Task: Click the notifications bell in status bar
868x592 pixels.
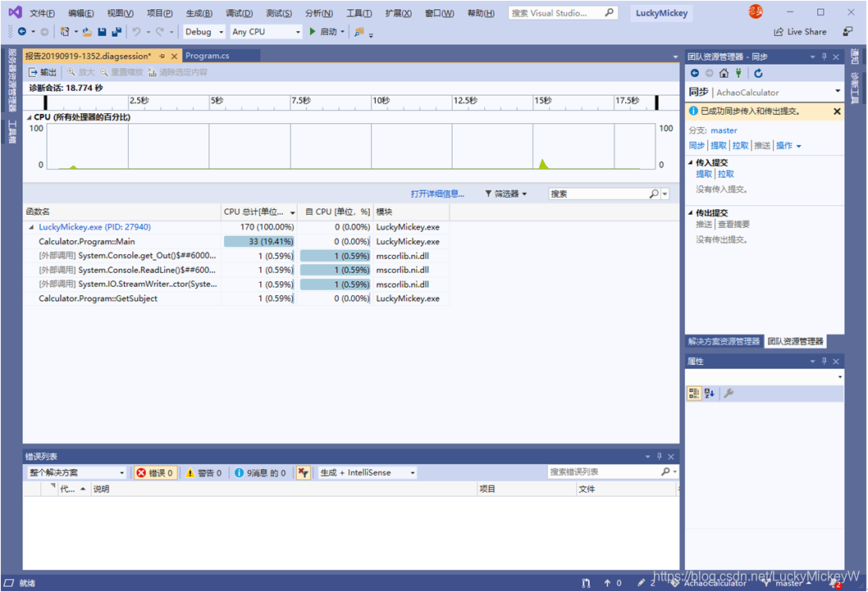Action: point(837,583)
